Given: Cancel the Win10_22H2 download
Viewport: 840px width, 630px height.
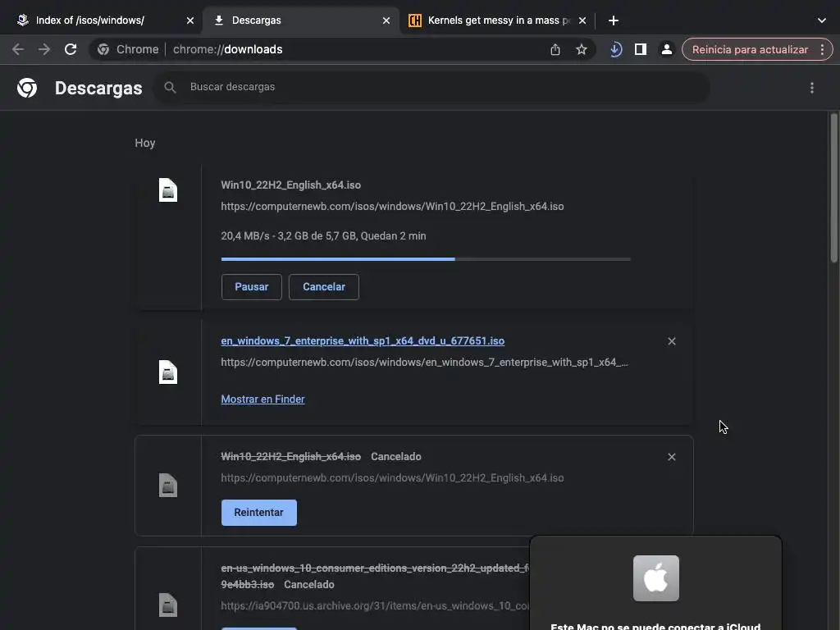Looking at the screenshot, I should (324, 287).
